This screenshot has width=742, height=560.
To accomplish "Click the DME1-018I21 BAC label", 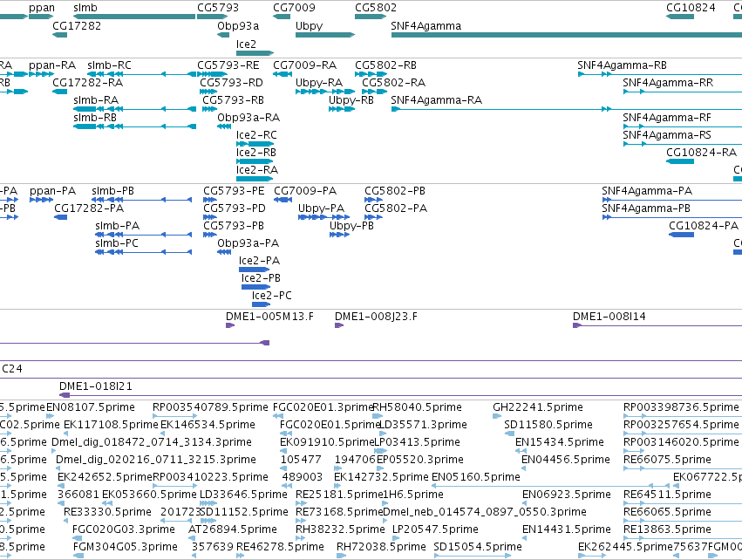I will click(x=96, y=386).
